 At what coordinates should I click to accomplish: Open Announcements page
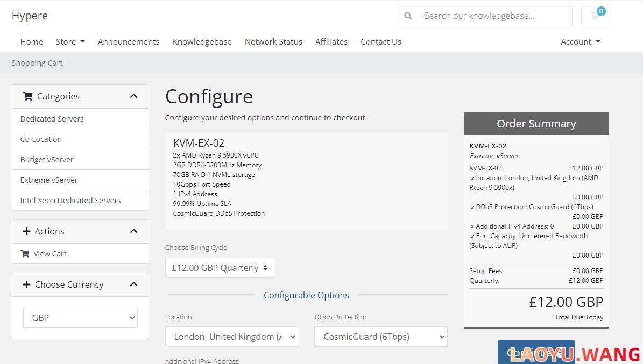tap(129, 42)
